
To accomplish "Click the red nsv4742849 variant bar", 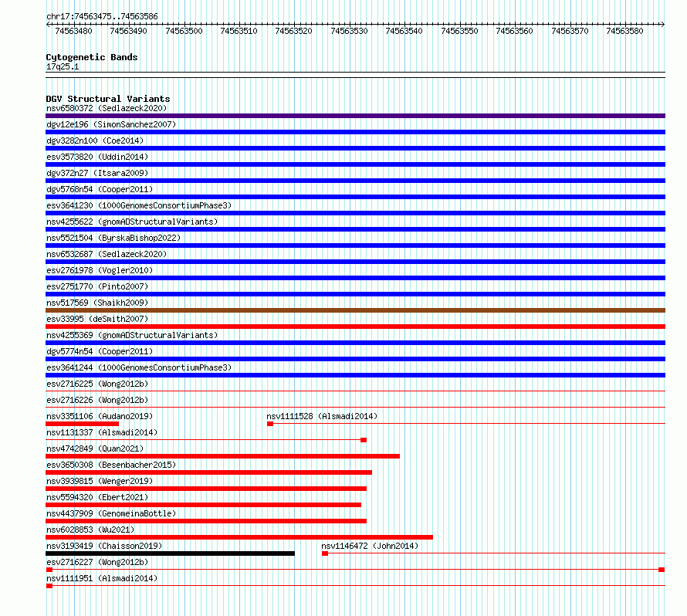I will click(222, 456).
